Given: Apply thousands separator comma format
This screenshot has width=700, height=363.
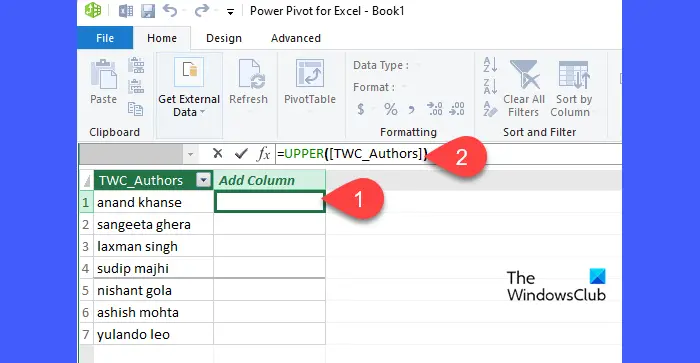Looking at the screenshot, I should 412,109.
